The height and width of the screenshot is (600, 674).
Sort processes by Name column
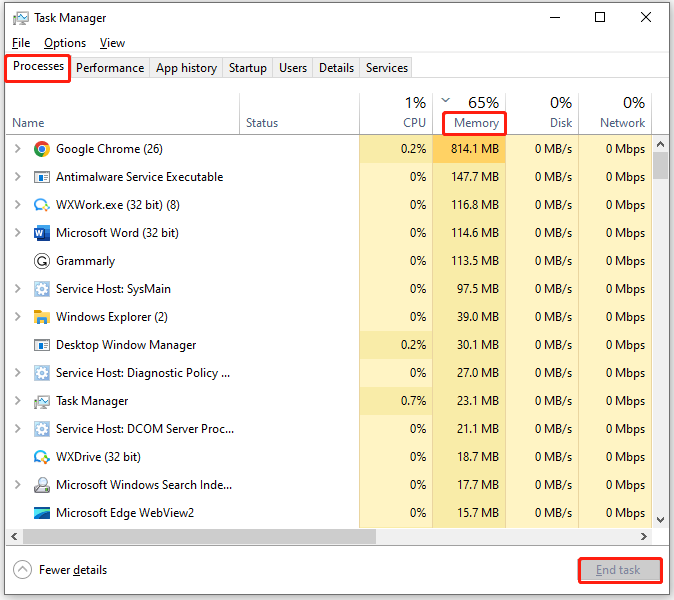(123, 114)
